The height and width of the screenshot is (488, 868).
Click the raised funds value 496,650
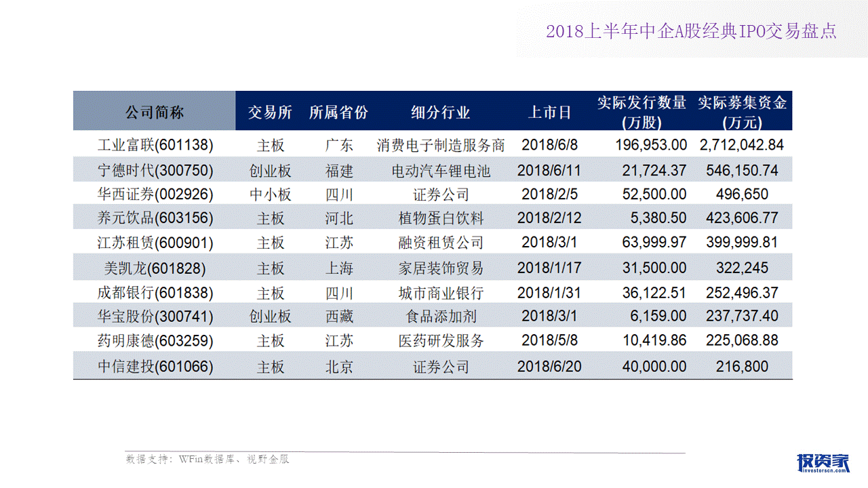(x=742, y=195)
